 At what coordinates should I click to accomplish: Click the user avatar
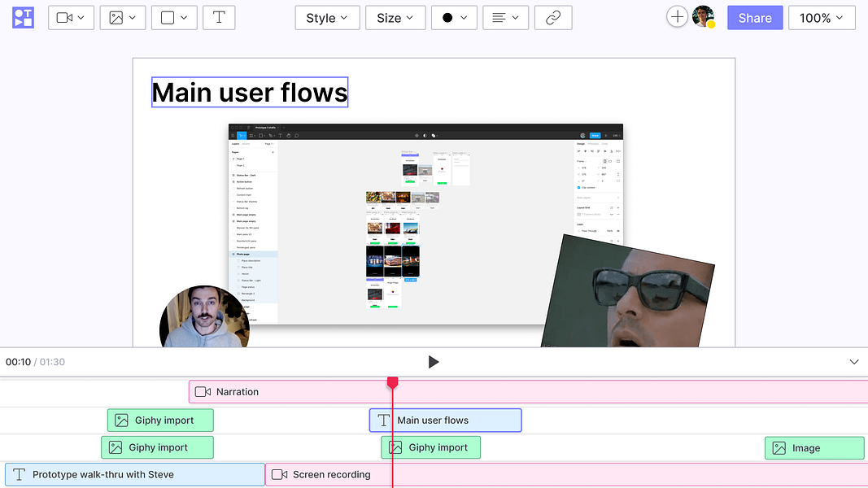coord(703,17)
